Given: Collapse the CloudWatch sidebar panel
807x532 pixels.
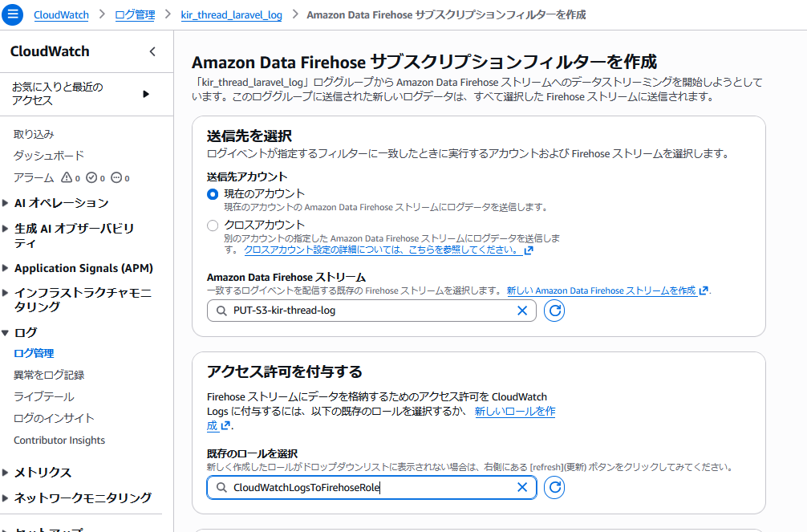Looking at the screenshot, I should coord(153,52).
